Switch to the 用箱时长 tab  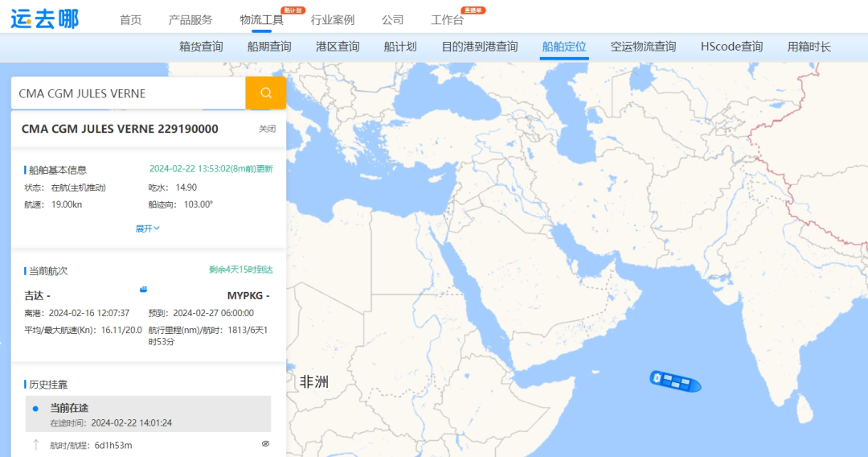click(x=809, y=47)
